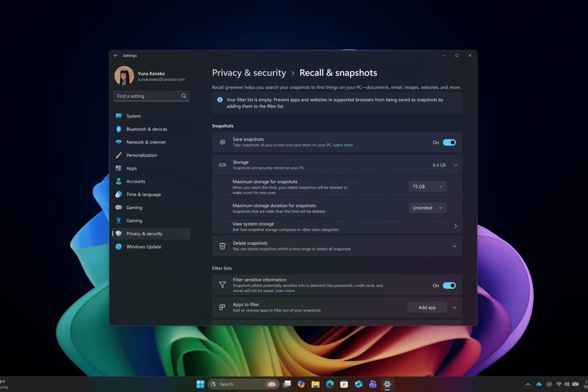Click the Personalization paintbrush icon
This screenshot has height=392, width=588.
[119, 155]
